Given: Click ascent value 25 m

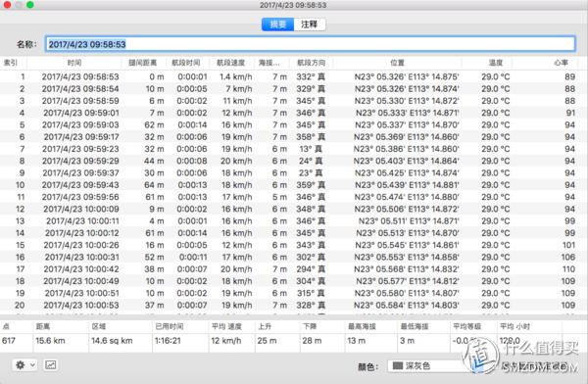Looking at the screenshot, I should pyautogui.click(x=267, y=341).
